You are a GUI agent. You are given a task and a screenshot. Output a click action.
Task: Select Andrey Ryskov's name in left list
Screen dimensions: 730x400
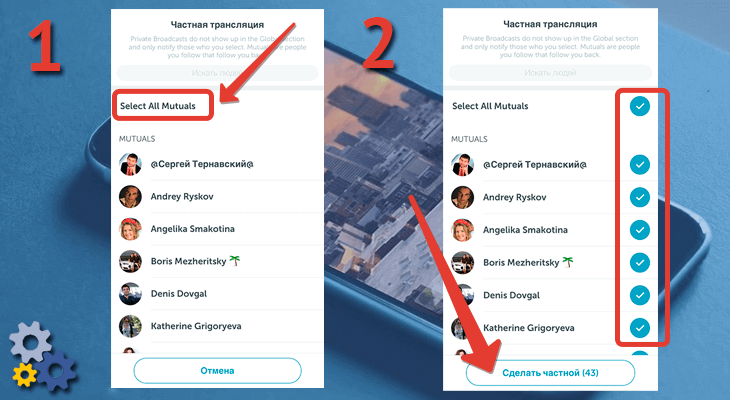click(x=182, y=197)
